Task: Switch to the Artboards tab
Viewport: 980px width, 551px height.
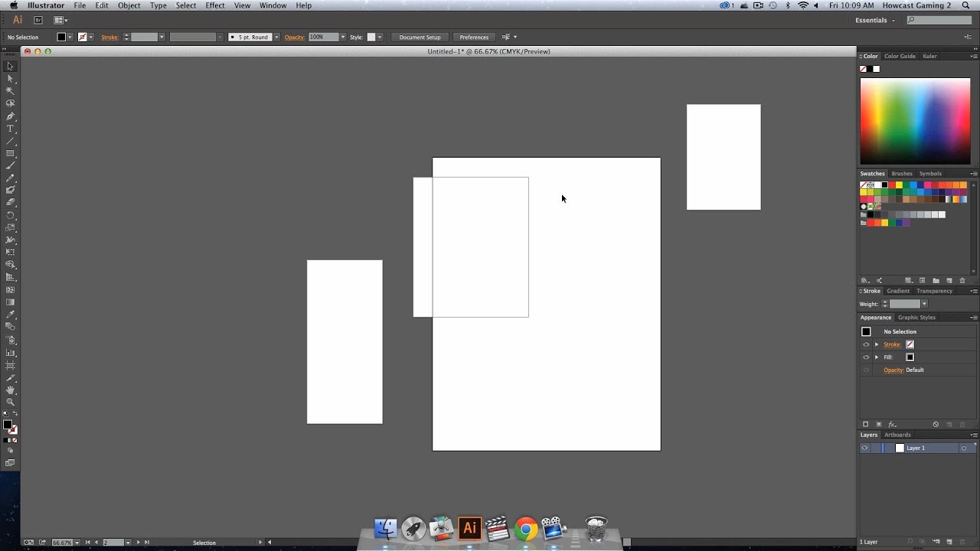Action: tap(897, 435)
